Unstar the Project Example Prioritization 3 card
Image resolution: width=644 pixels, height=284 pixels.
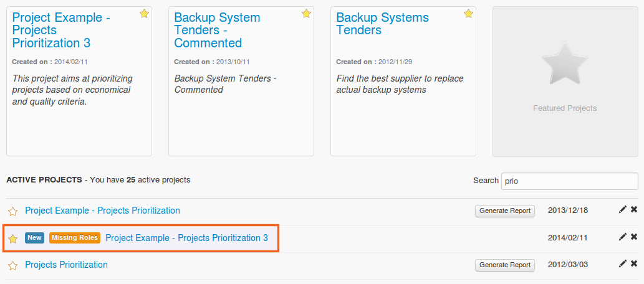tap(144, 14)
